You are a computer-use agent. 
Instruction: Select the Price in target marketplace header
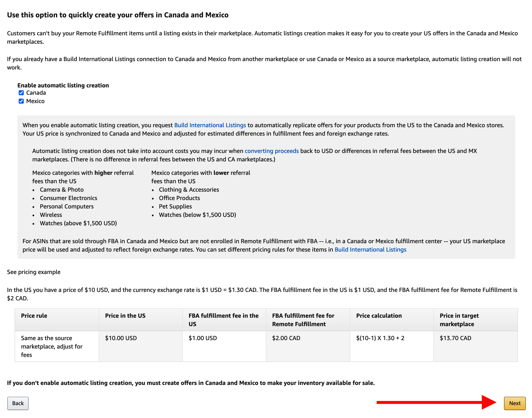459,320
